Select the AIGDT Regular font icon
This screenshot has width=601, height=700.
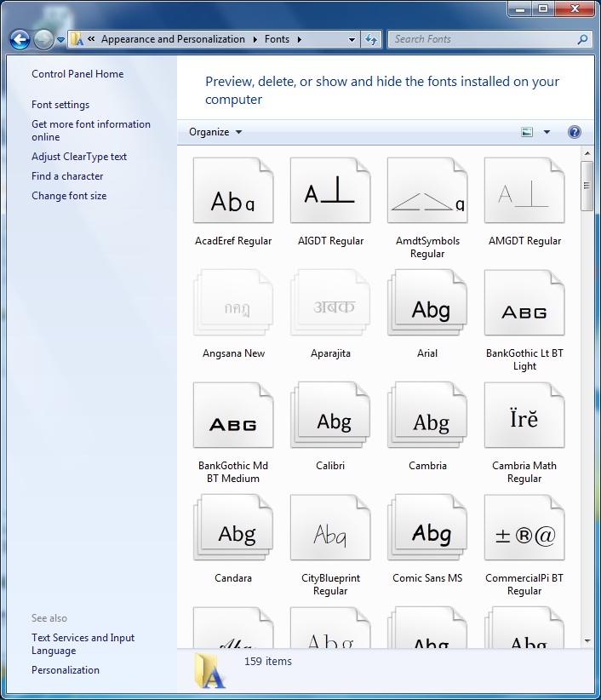tap(330, 191)
